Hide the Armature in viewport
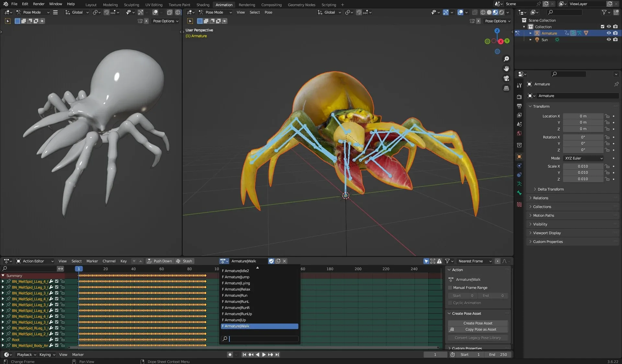This screenshot has width=622, height=364. (609, 33)
